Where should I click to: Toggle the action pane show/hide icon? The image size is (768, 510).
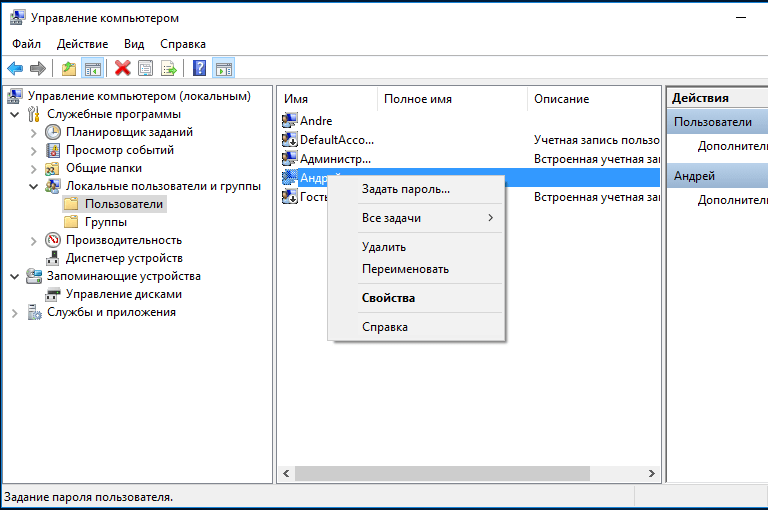(x=224, y=68)
